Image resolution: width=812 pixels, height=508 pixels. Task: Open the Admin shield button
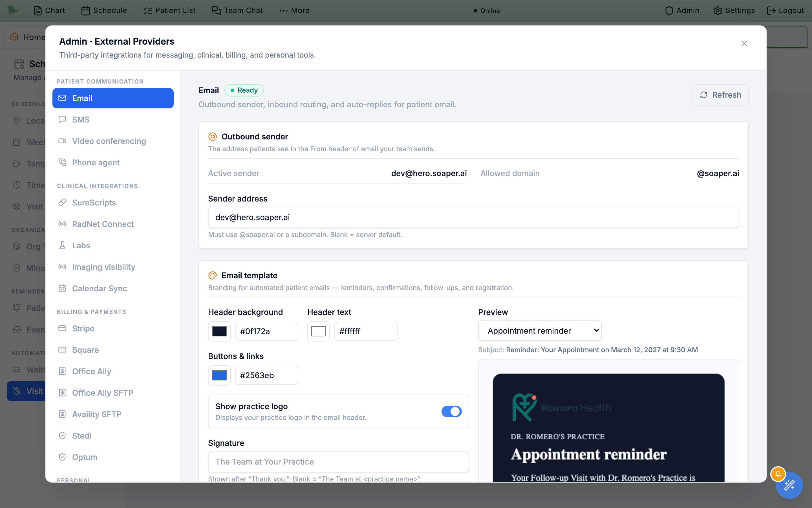tap(682, 10)
